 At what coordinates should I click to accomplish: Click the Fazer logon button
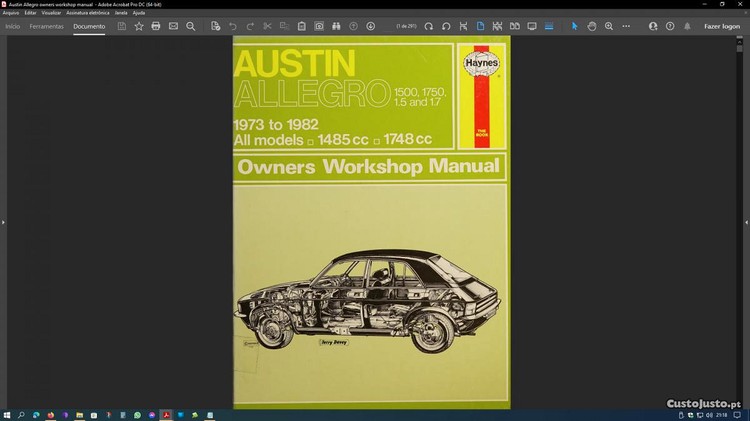pyautogui.click(x=722, y=26)
